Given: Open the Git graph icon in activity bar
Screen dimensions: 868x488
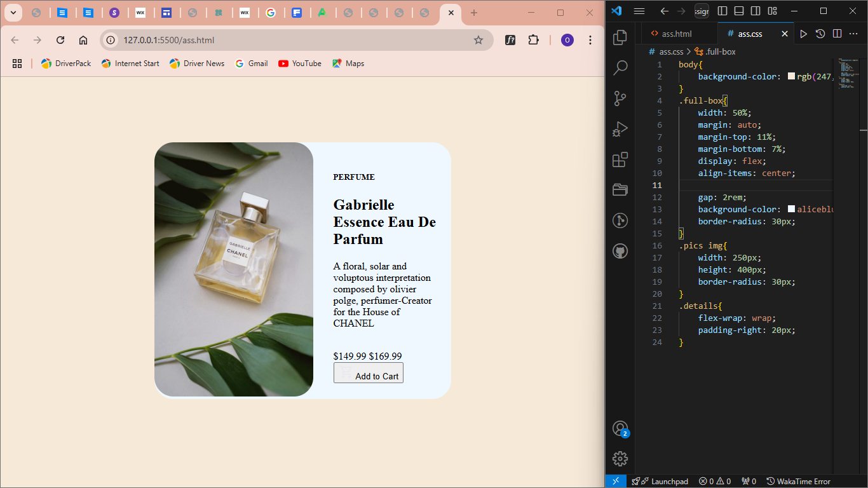Looking at the screenshot, I should (620, 220).
